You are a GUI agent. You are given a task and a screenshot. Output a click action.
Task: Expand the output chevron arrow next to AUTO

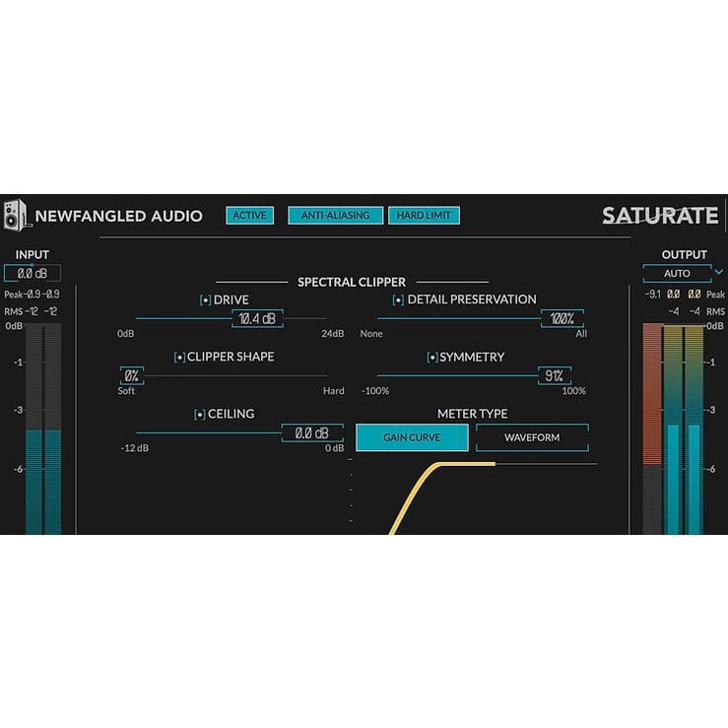pyautogui.click(x=719, y=272)
